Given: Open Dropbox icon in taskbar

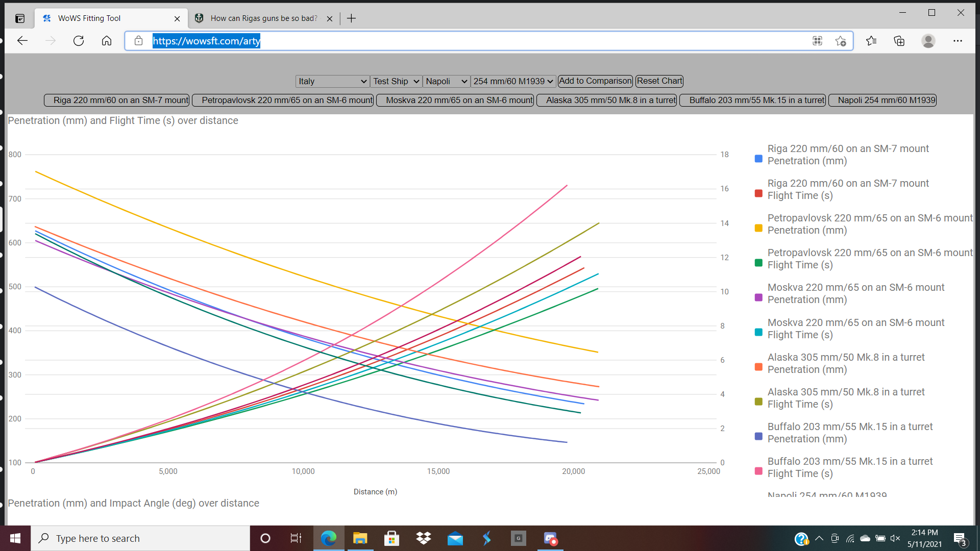Looking at the screenshot, I should coord(423,538).
